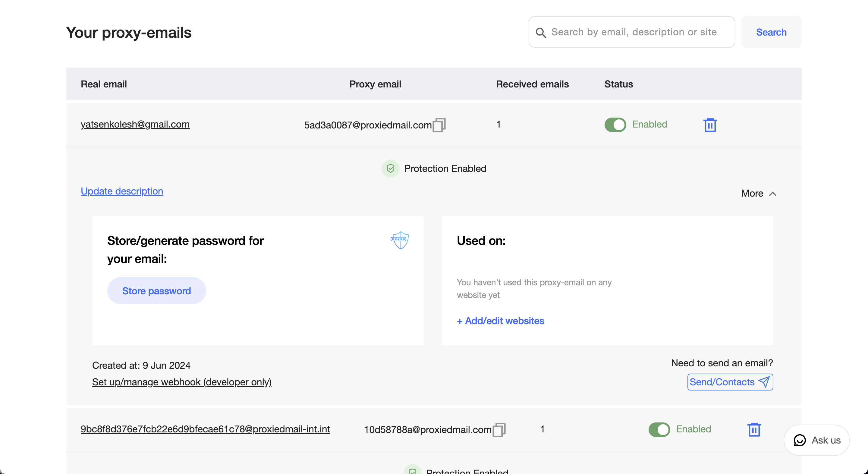The width and height of the screenshot is (868, 474).
Task: Open the 9bc8f8d376e7fcb22e6d9bfecae61c78 real email link
Action: pyautogui.click(x=205, y=429)
